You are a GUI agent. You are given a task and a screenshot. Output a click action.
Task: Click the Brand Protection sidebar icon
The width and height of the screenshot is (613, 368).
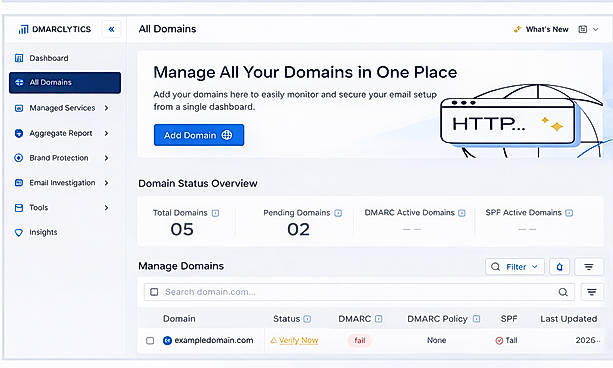19,158
